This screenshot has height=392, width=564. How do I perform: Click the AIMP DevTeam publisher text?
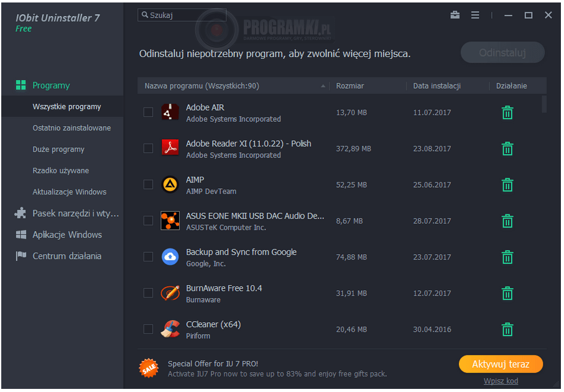[x=211, y=191]
